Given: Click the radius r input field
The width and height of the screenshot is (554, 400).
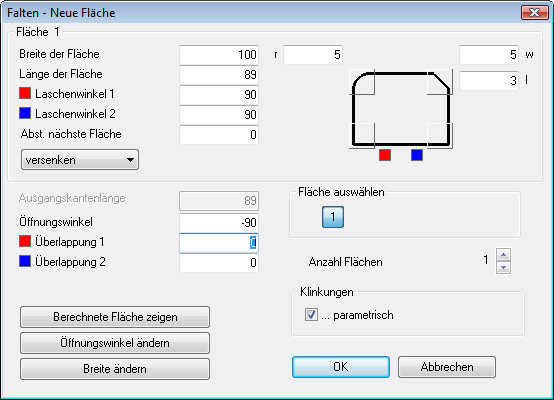Looking at the screenshot, I should click(x=313, y=55).
